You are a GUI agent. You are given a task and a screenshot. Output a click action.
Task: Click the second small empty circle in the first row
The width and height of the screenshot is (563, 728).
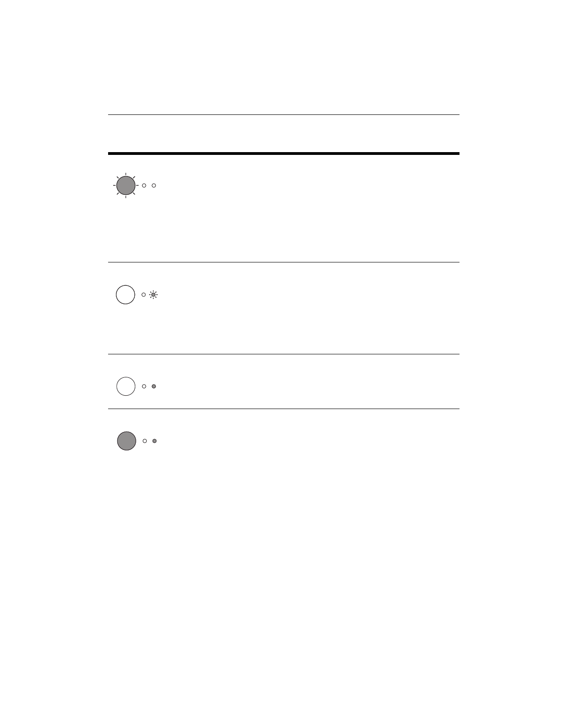click(x=154, y=185)
